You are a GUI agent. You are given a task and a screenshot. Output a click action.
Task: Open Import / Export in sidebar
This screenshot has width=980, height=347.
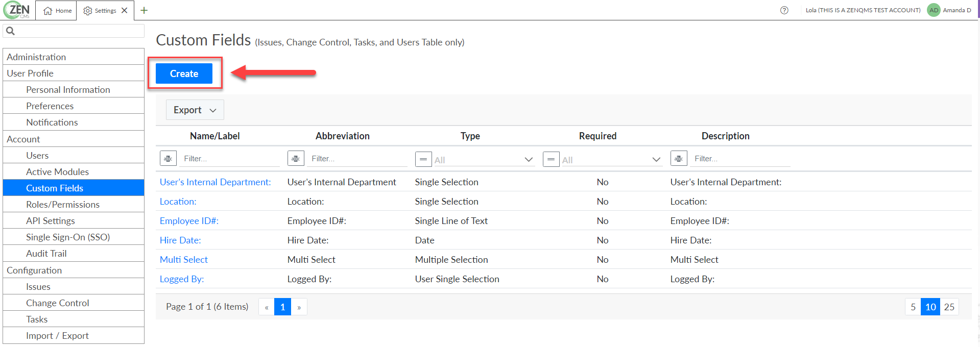tap(74, 335)
